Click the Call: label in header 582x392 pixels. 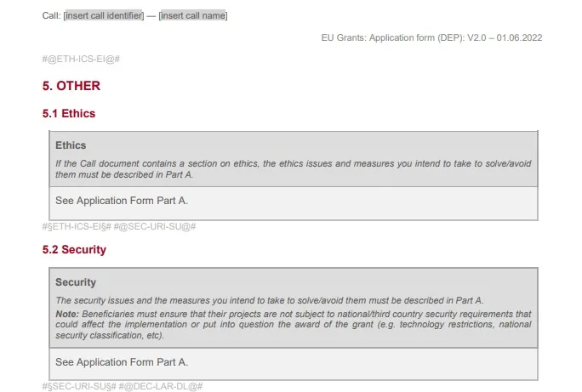pos(51,15)
